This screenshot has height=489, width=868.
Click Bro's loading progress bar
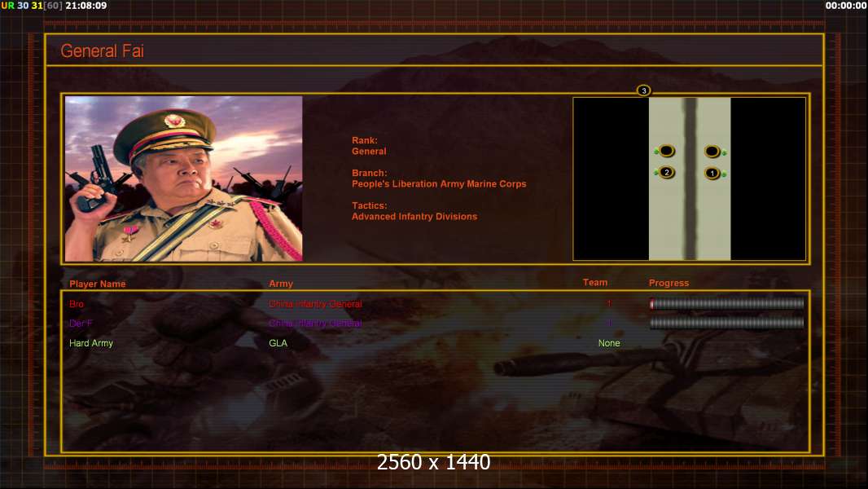(727, 303)
